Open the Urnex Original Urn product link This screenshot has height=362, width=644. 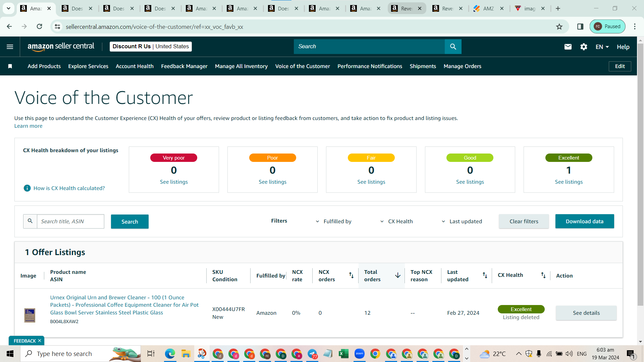pyautogui.click(x=124, y=305)
